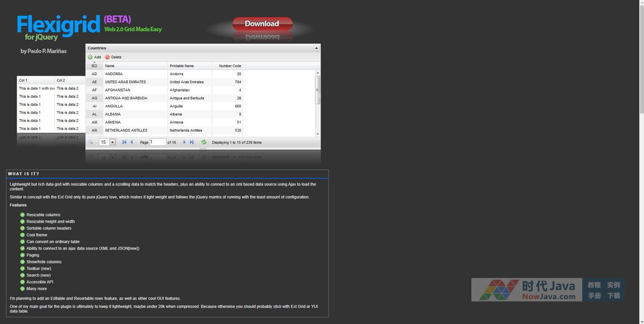The height and width of the screenshot is (324, 644).
Task: Sort by the Number Code column header
Action: 230,66
